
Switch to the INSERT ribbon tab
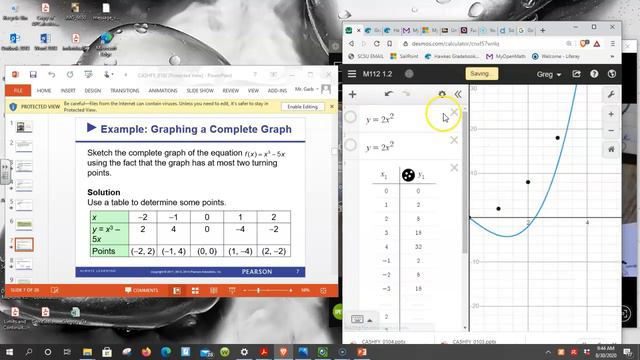pyautogui.click(x=68, y=91)
